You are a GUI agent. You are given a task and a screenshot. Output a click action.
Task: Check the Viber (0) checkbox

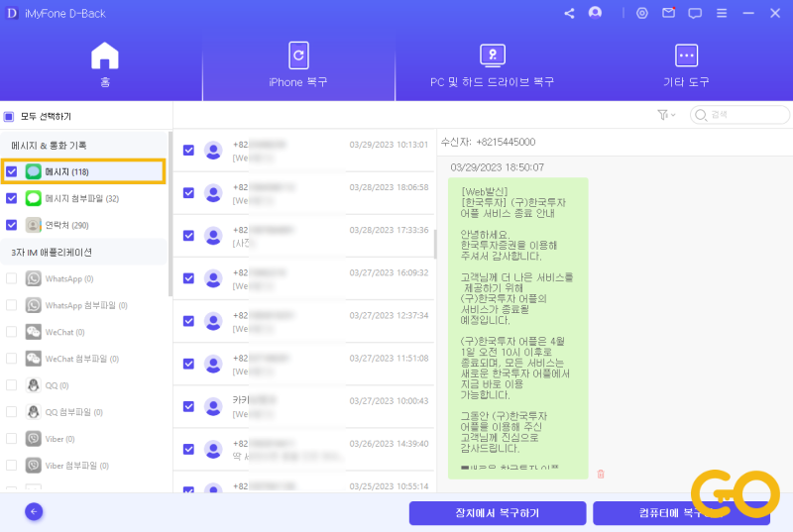coord(11,439)
